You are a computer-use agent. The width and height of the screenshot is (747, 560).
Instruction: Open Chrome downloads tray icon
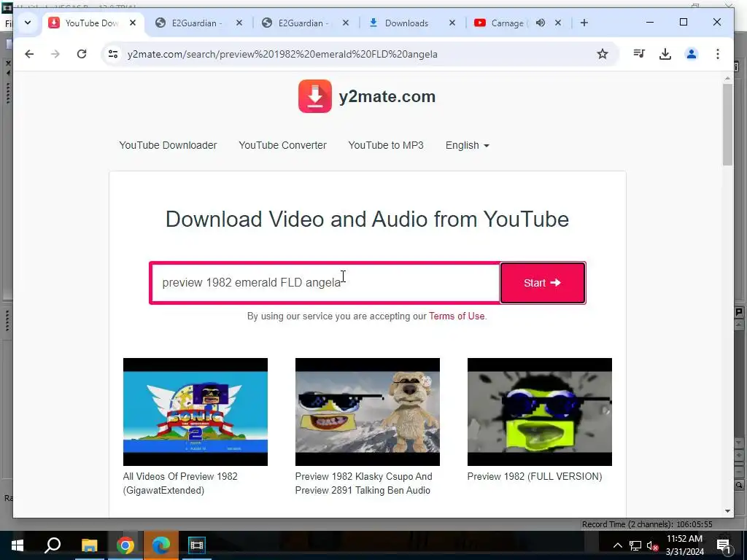665,54
